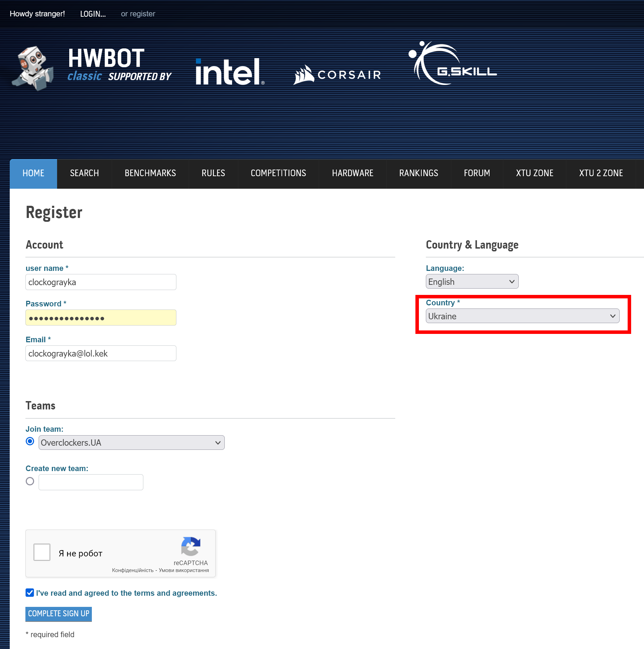This screenshot has width=644, height=649.
Task: Click the 'Register' page heading
Action: pos(54,212)
